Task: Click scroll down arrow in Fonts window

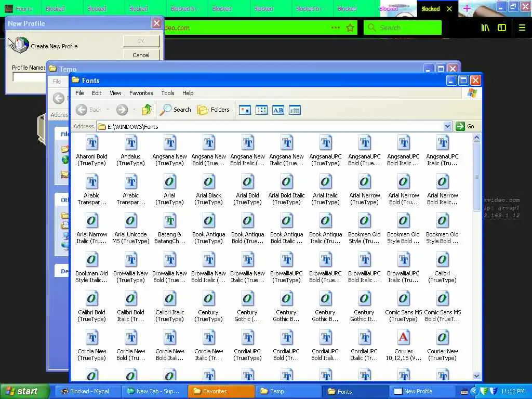Action: [477, 376]
